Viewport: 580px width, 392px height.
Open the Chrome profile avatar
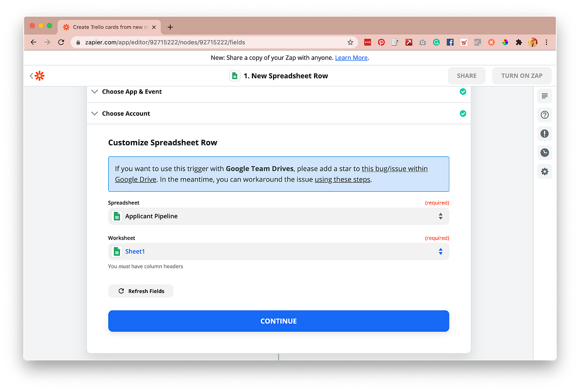pos(533,42)
